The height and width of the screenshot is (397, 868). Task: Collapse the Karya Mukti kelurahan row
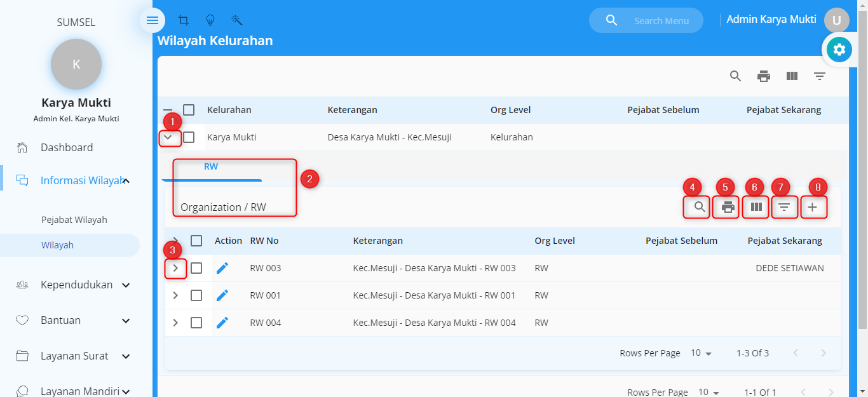coord(168,137)
